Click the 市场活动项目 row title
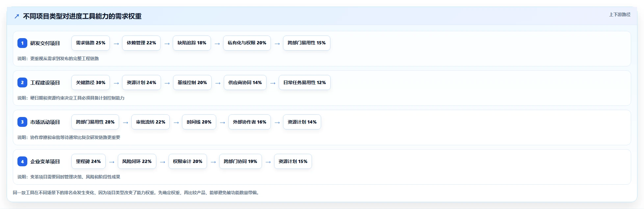 tap(45, 122)
